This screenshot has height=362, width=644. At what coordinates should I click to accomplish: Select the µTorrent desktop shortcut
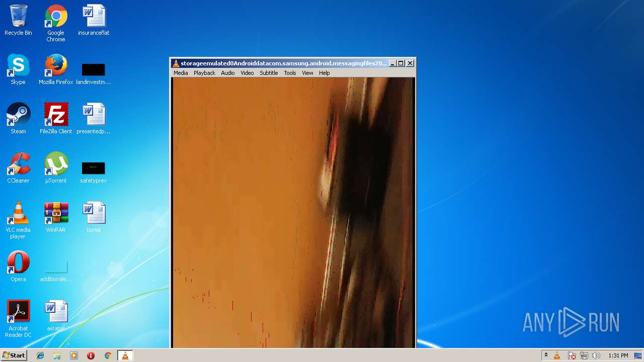click(x=56, y=168)
